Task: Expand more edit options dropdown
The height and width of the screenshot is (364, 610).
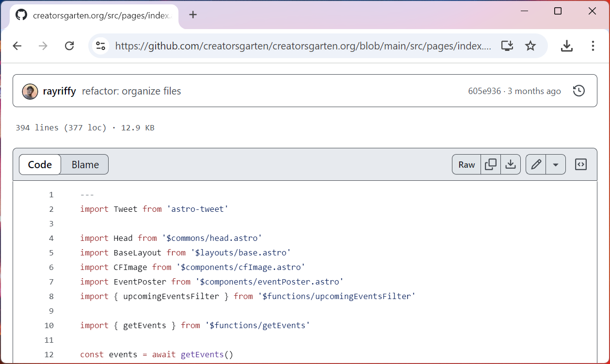Action: point(556,164)
